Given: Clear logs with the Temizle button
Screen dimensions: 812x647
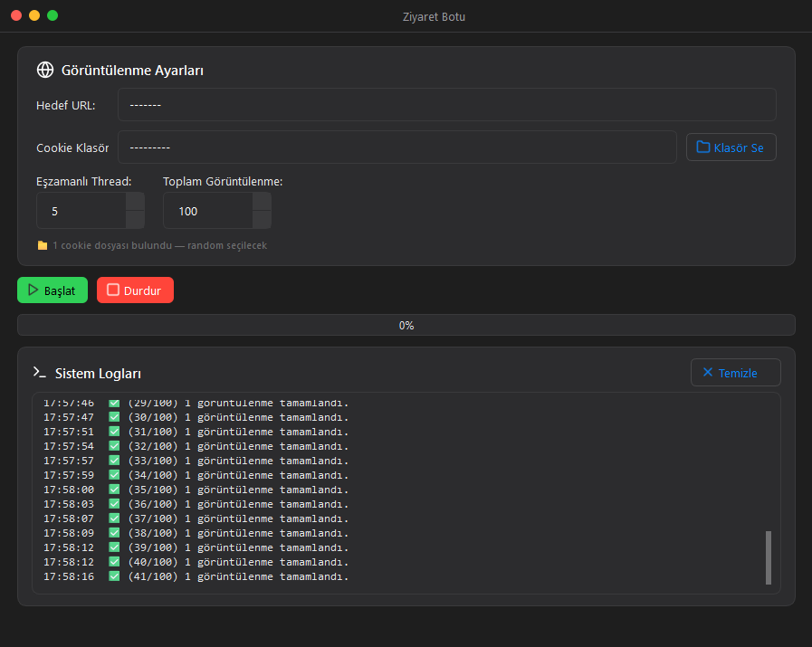Looking at the screenshot, I should tap(735, 373).
